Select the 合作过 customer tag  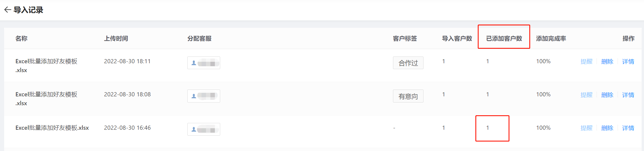click(408, 63)
